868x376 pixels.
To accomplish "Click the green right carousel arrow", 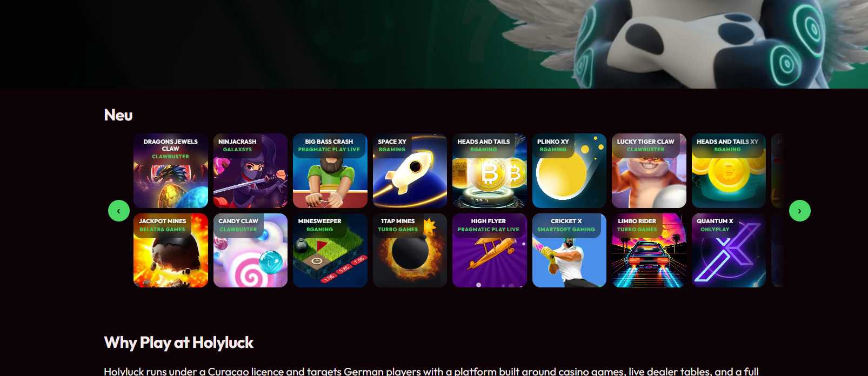I will pyautogui.click(x=800, y=211).
